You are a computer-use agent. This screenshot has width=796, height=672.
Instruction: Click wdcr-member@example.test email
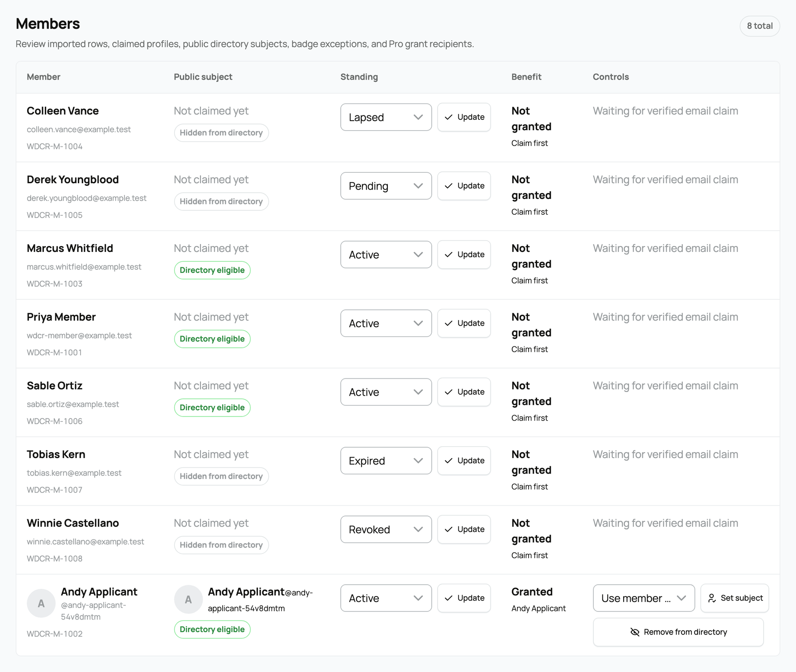click(x=79, y=336)
